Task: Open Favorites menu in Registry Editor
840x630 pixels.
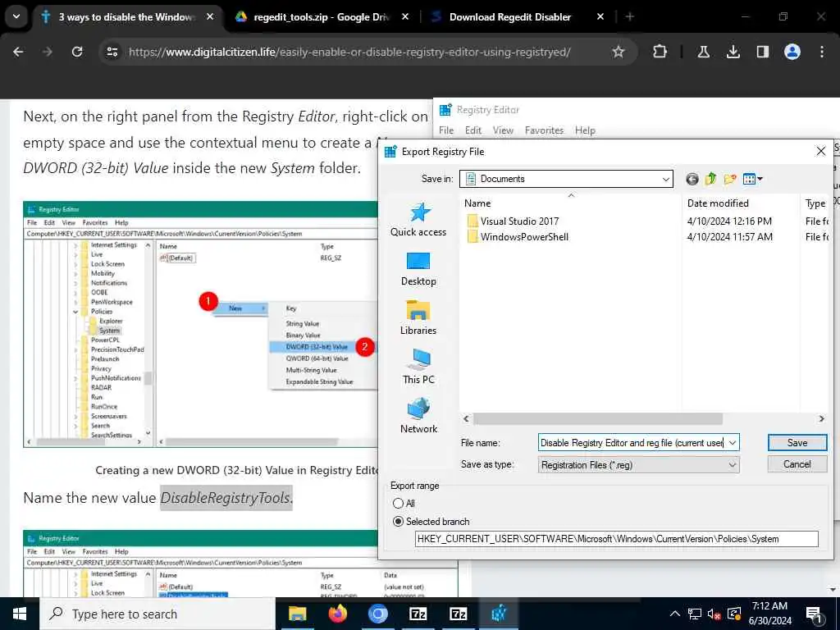Action: (x=545, y=130)
